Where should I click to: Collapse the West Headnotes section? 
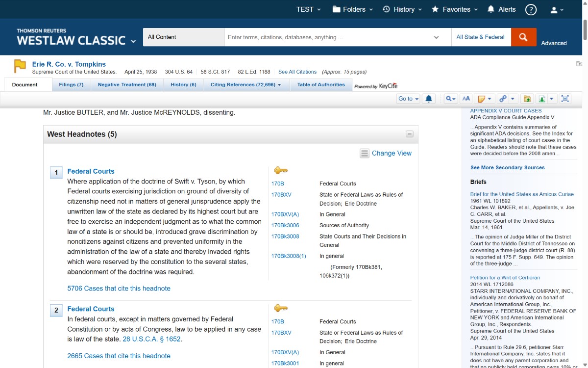[x=410, y=134]
